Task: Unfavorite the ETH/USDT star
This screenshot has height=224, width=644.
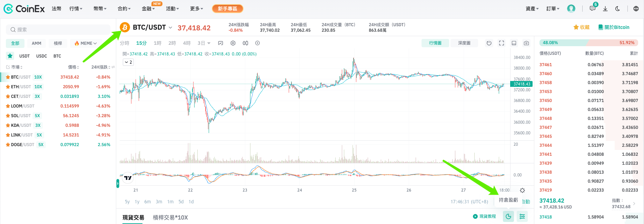Action: pos(8,87)
